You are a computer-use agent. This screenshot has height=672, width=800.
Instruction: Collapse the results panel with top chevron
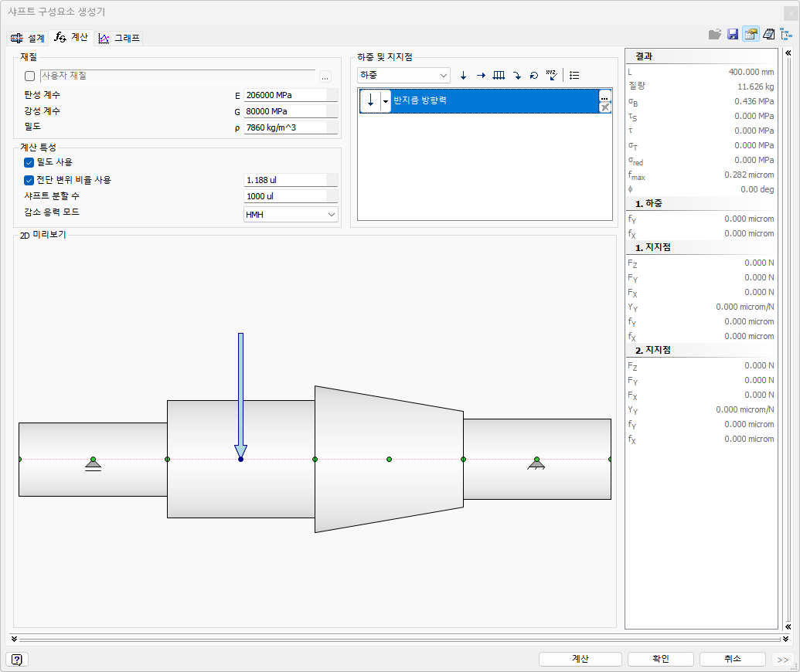[788, 53]
